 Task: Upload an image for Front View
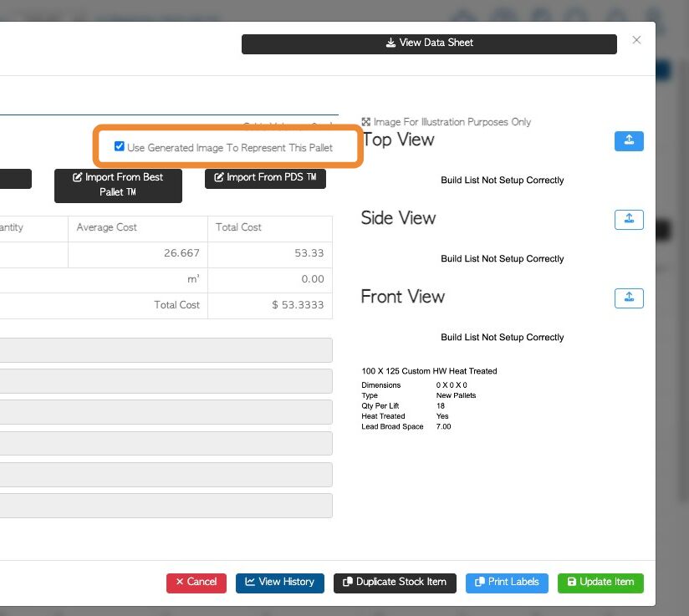tap(629, 298)
